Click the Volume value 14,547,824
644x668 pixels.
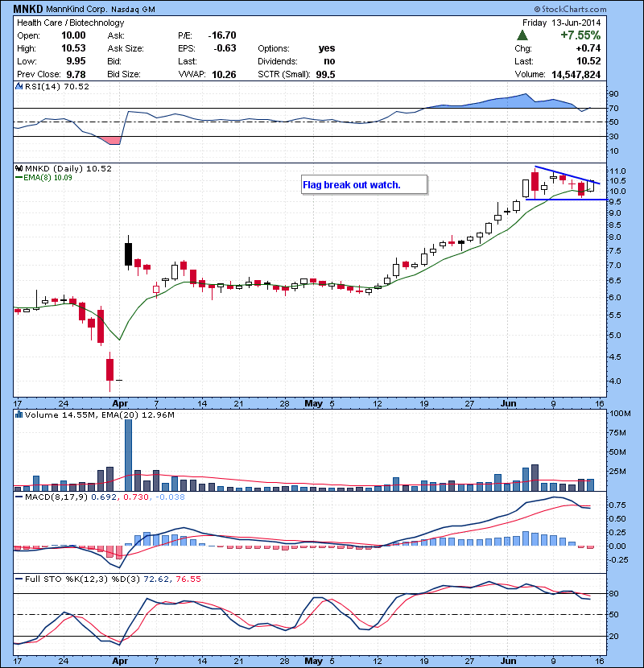(x=576, y=75)
